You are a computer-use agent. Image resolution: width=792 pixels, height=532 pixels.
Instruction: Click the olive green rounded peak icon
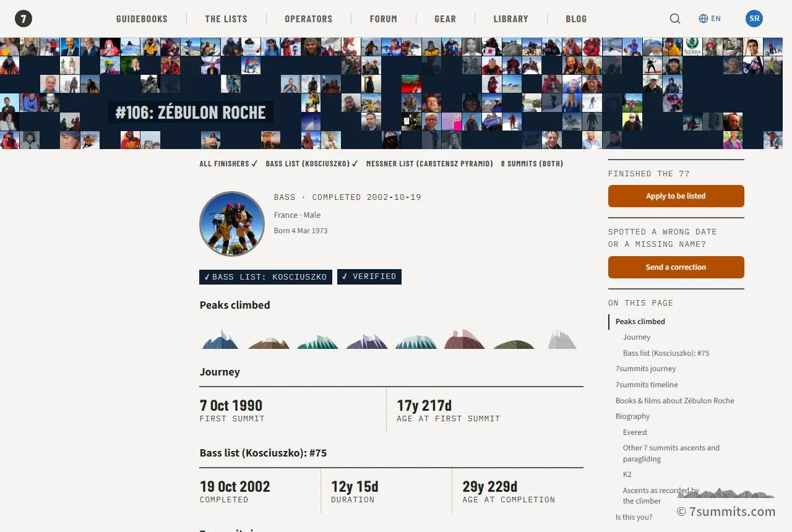[x=514, y=344]
